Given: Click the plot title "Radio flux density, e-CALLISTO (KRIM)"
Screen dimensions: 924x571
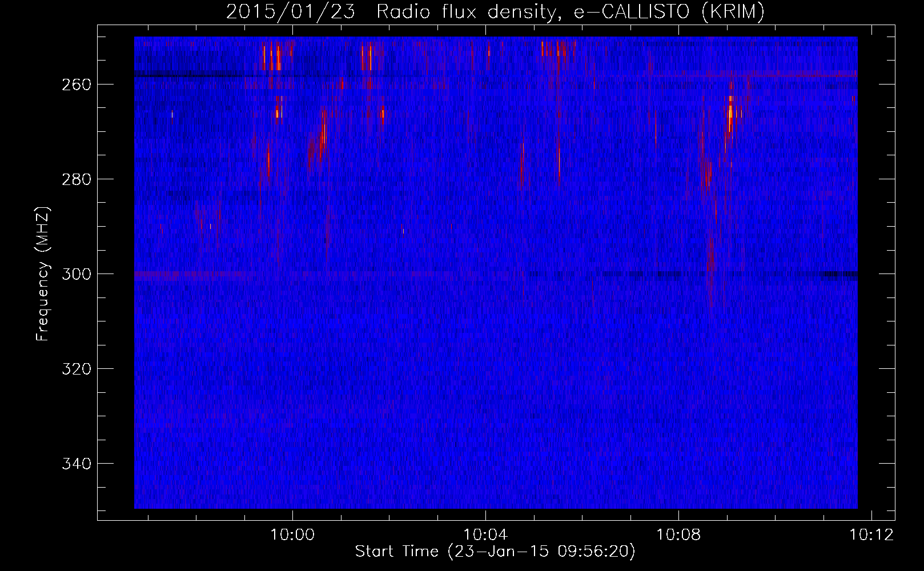Looking at the screenshot, I should pyautogui.click(x=570, y=11).
